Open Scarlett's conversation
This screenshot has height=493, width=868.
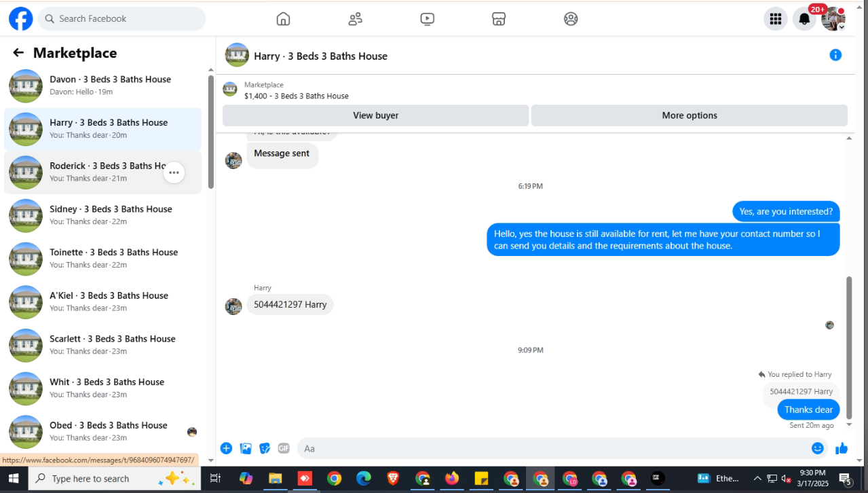point(103,345)
